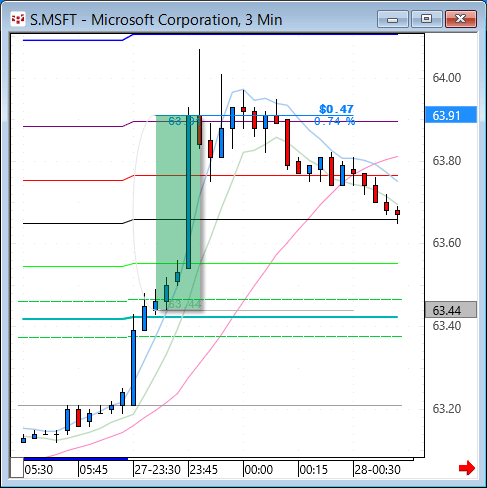Minimize the S.MSFT chart window

393,19
